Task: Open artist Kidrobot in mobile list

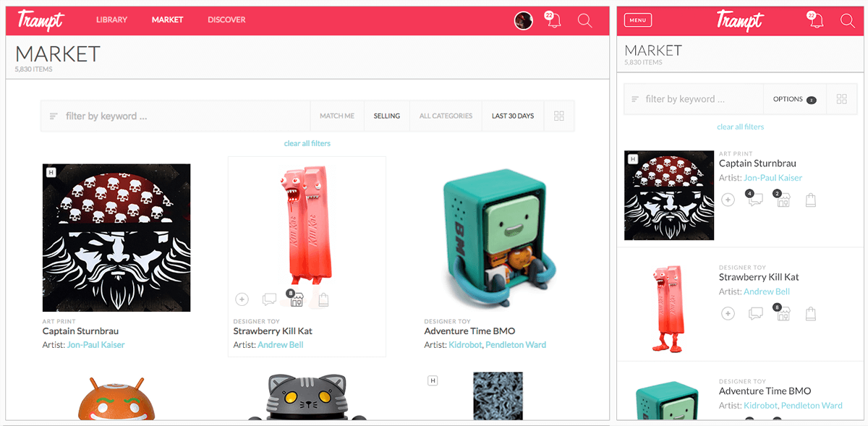Action: coord(761,406)
